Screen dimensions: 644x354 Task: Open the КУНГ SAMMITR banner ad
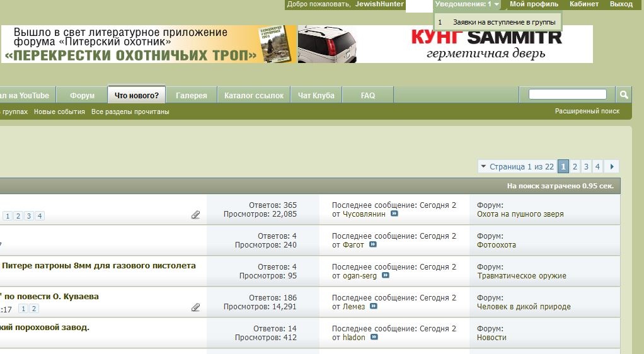(445, 44)
